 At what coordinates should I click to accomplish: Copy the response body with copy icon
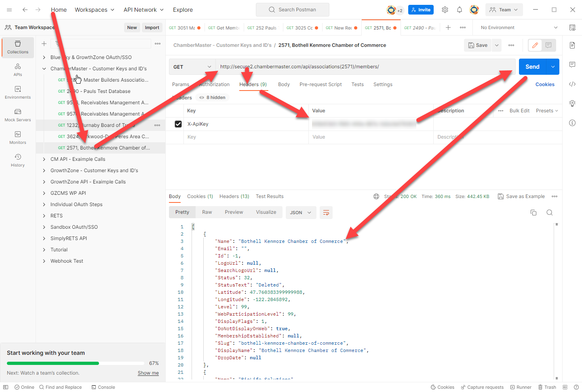pos(533,213)
